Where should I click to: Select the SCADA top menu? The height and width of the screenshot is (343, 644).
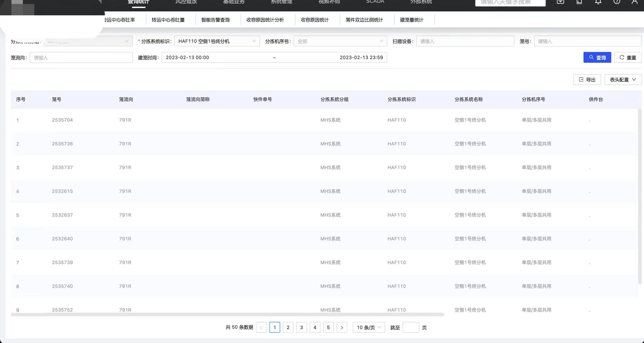click(x=375, y=2)
